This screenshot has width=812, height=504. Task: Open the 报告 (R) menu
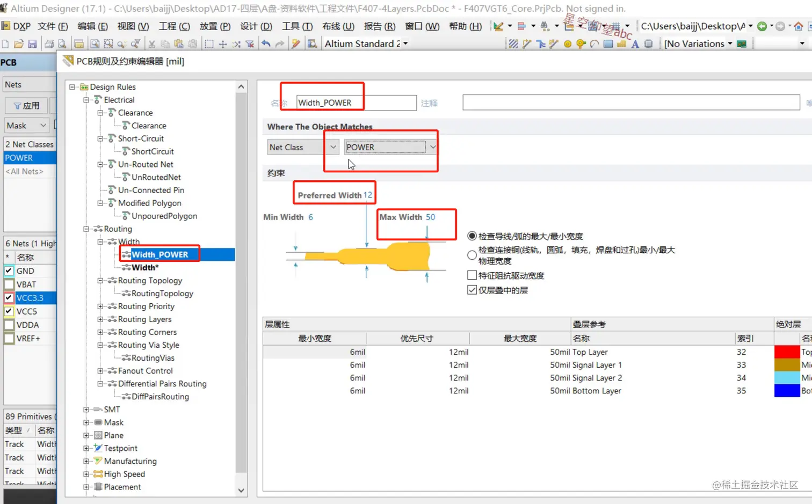380,26
